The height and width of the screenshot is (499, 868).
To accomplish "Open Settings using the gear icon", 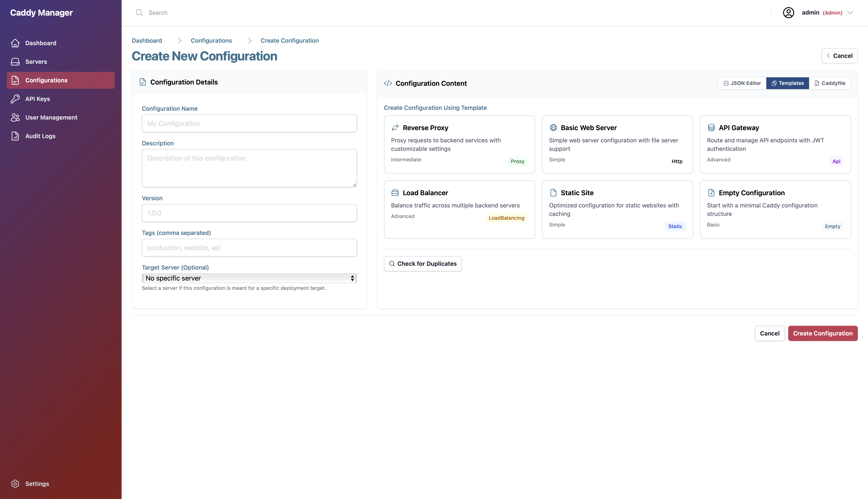I will pyautogui.click(x=15, y=484).
